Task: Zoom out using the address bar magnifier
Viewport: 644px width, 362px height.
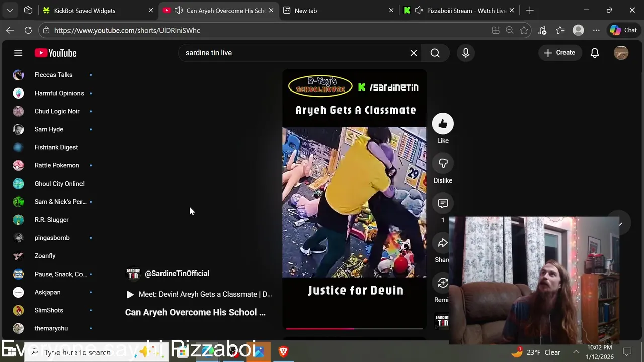Action: [510, 30]
